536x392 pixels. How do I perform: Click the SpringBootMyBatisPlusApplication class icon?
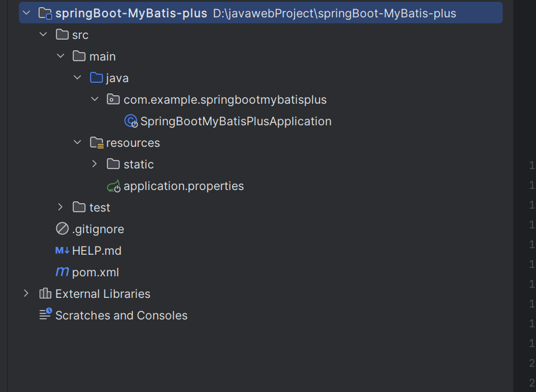tap(131, 121)
